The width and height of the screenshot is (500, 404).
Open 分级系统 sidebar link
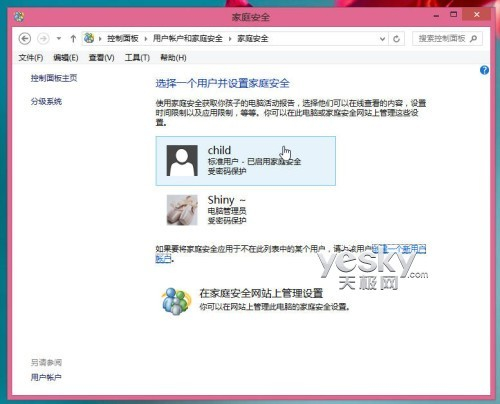46,101
